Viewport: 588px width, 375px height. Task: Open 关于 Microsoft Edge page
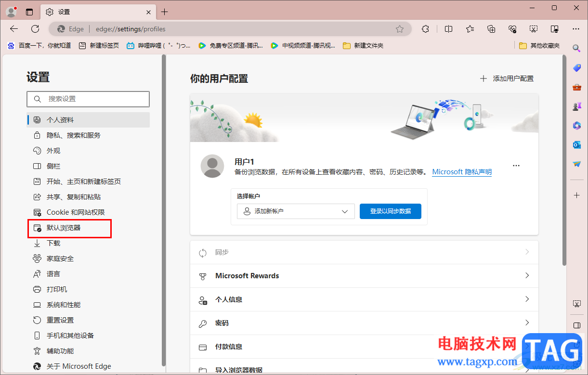click(x=88, y=366)
